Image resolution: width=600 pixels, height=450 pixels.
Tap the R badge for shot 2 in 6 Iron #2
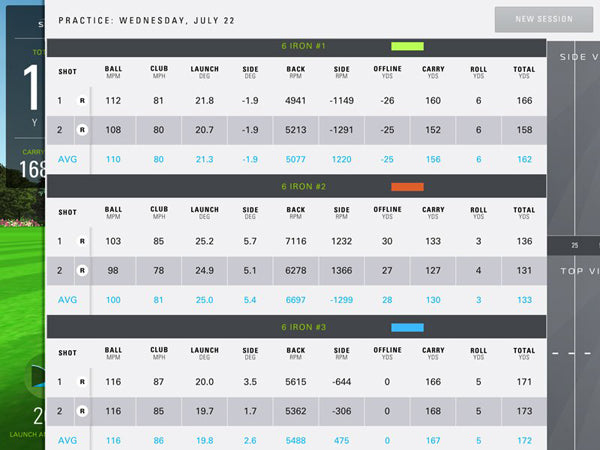pyautogui.click(x=82, y=270)
